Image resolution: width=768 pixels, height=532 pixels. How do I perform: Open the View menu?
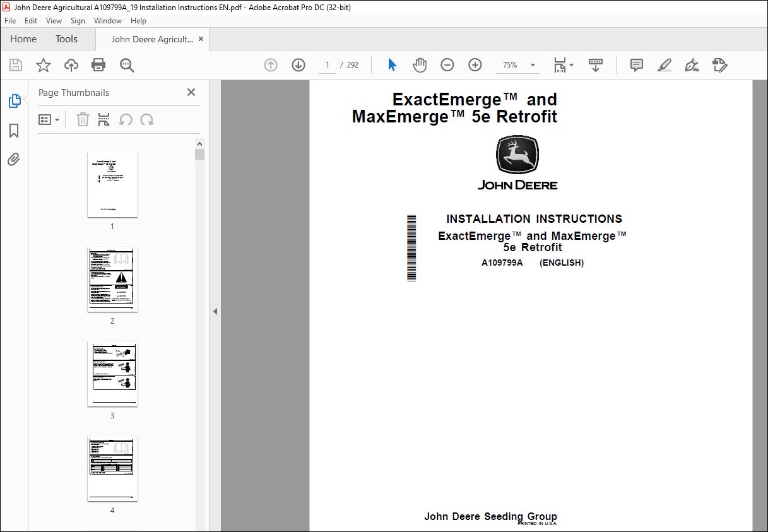(x=54, y=21)
